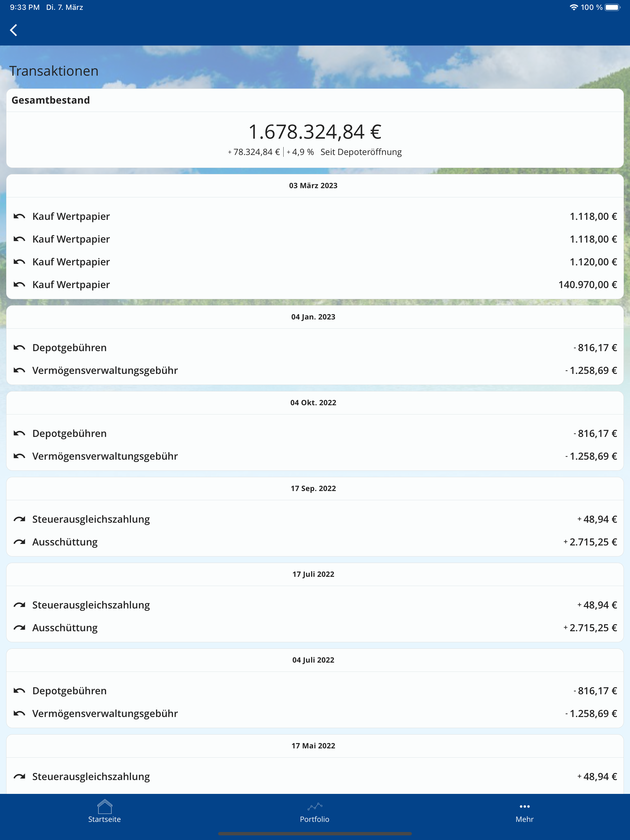This screenshot has width=630, height=840.
Task: Open Steuerausgleichszahlung entry from 17 Sep. 2022
Action: pos(315,520)
